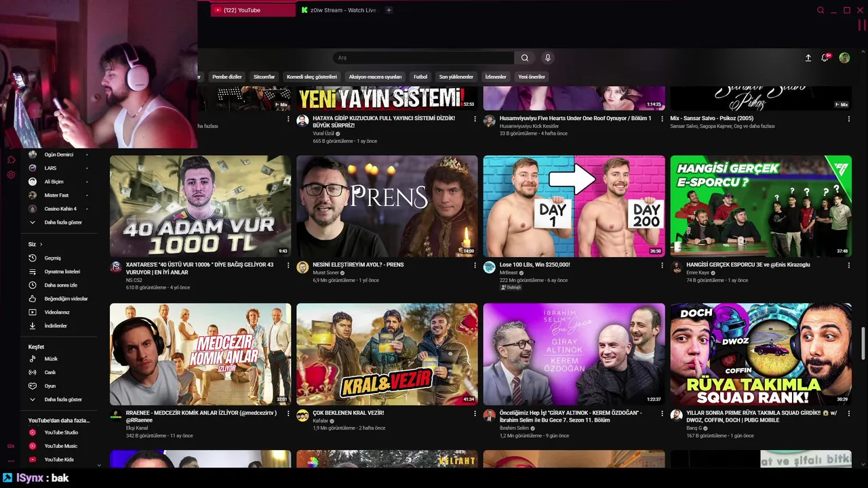Open Canlı live broadcast icon
This screenshot has height=488, width=868.
(32, 373)
